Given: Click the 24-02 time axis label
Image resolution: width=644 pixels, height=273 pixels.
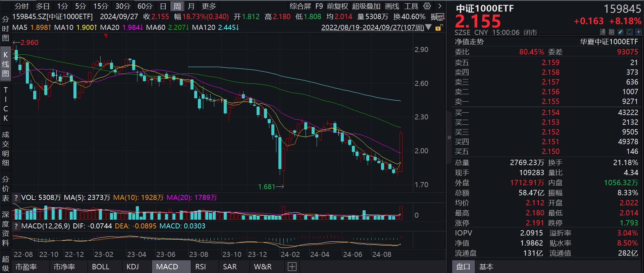Looking at the screenshot, I should [290, 255].
